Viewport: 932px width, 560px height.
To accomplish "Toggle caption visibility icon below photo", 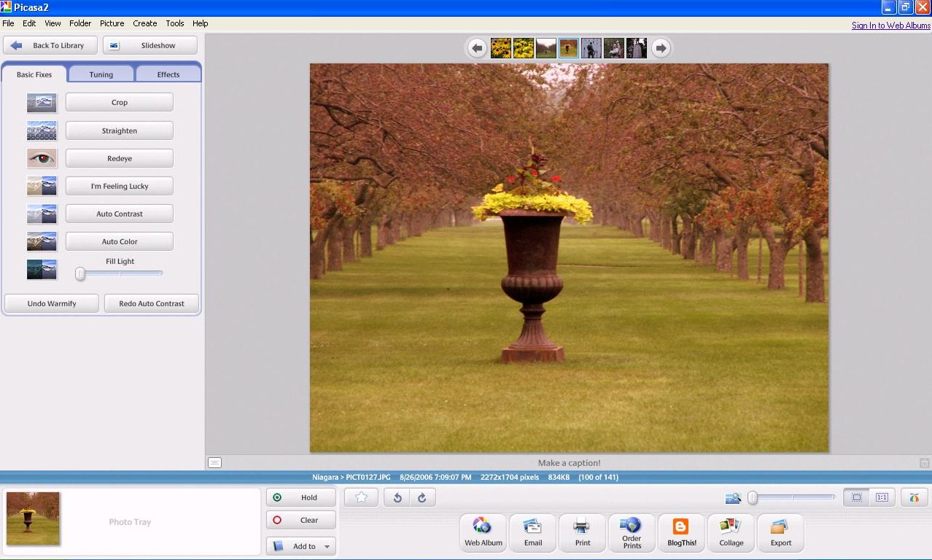I will [214, 462].
